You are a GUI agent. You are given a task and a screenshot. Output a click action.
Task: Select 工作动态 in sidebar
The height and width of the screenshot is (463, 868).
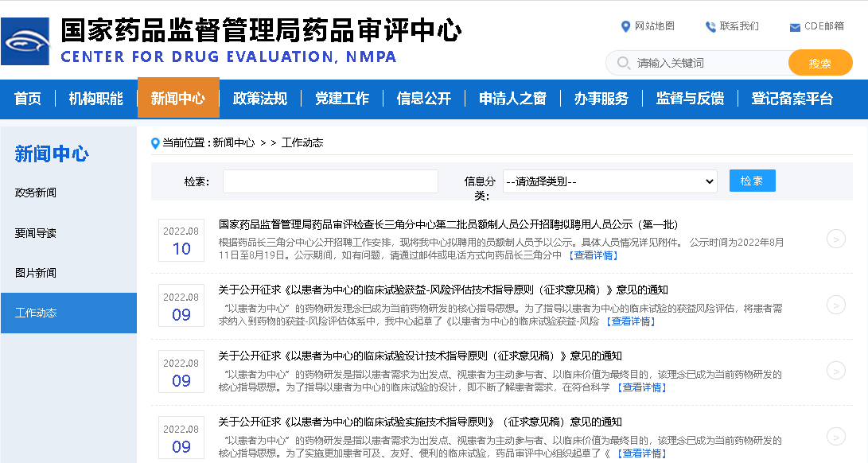coord(68,313)
